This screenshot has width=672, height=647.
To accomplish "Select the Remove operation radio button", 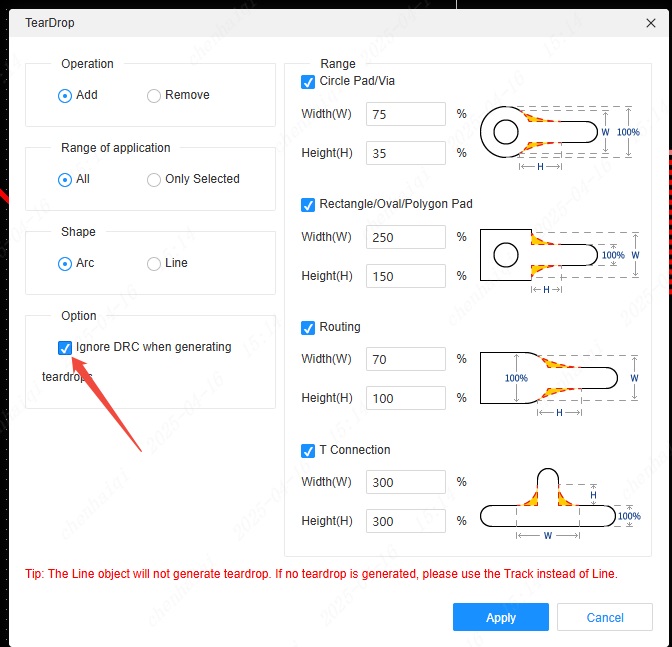I will [154, 95].
